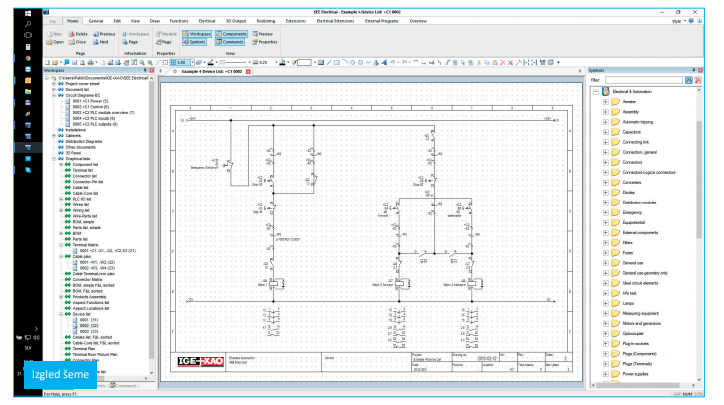Collapse the Electrical & Automation root node

point(596,91)
